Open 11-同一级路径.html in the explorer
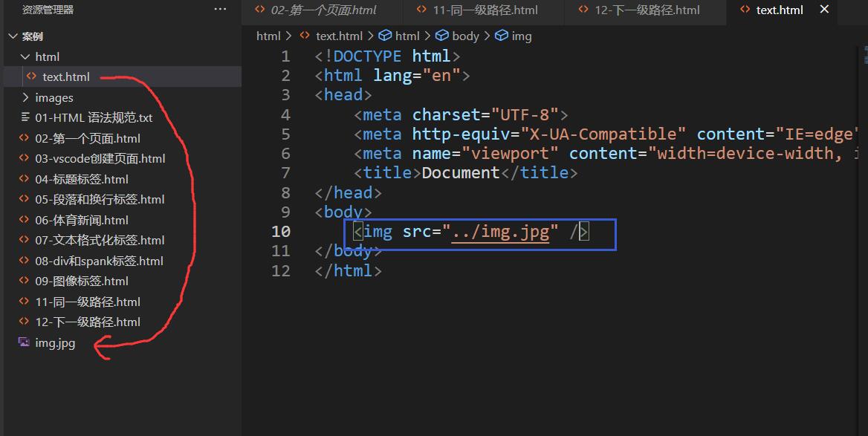This screenshot has height=436, width=868. tap(88, 302)
